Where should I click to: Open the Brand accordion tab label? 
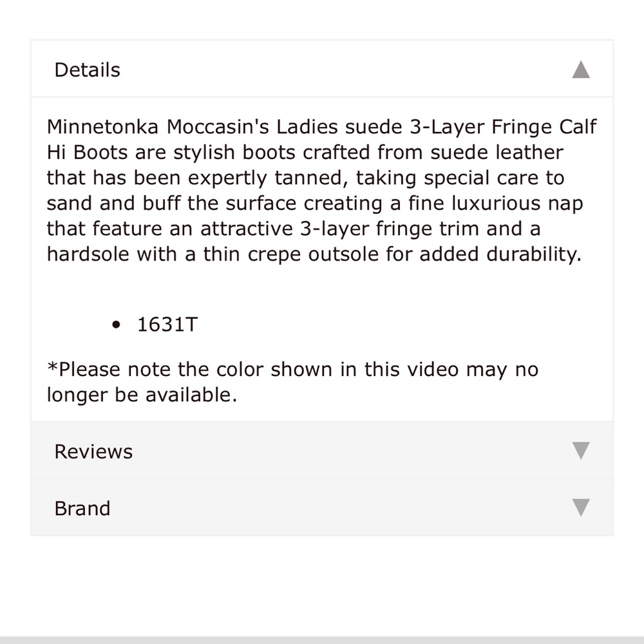82,509
